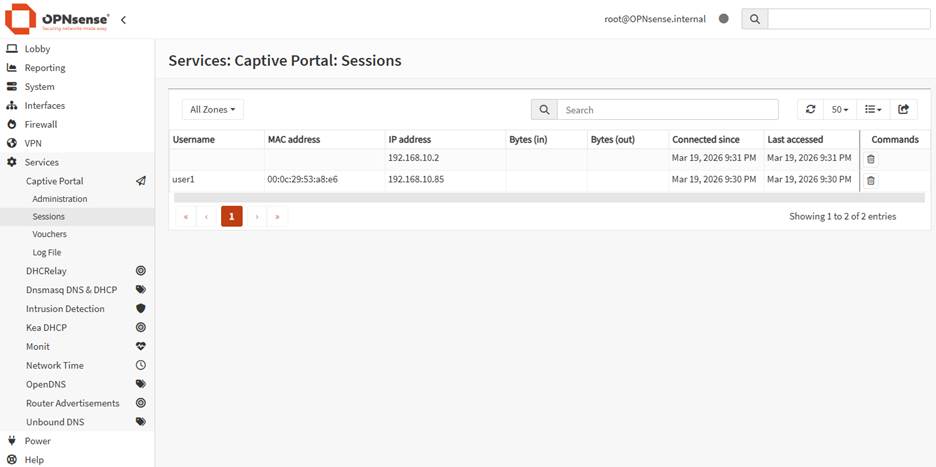This screenshot has height=467, width=936.
Task: Click the Network Time clock icon
Action: click(141, 366)
